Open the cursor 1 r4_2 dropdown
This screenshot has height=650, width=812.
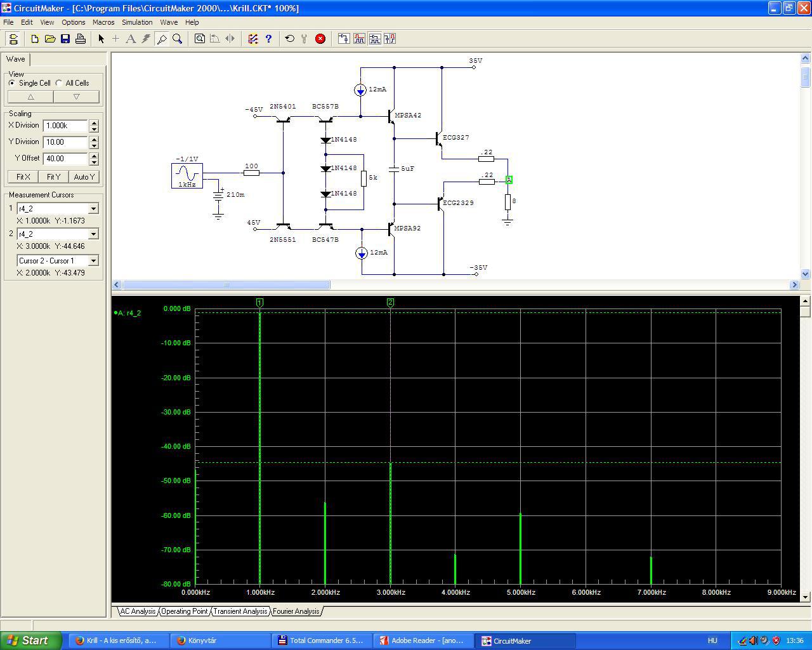93,209
